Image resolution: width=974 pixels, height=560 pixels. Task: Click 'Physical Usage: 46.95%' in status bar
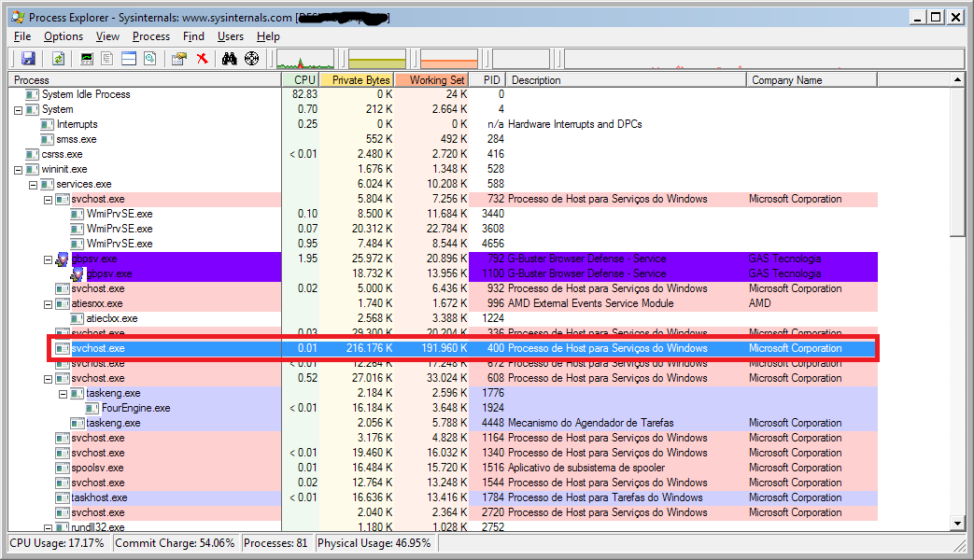(x=374, y=543)
